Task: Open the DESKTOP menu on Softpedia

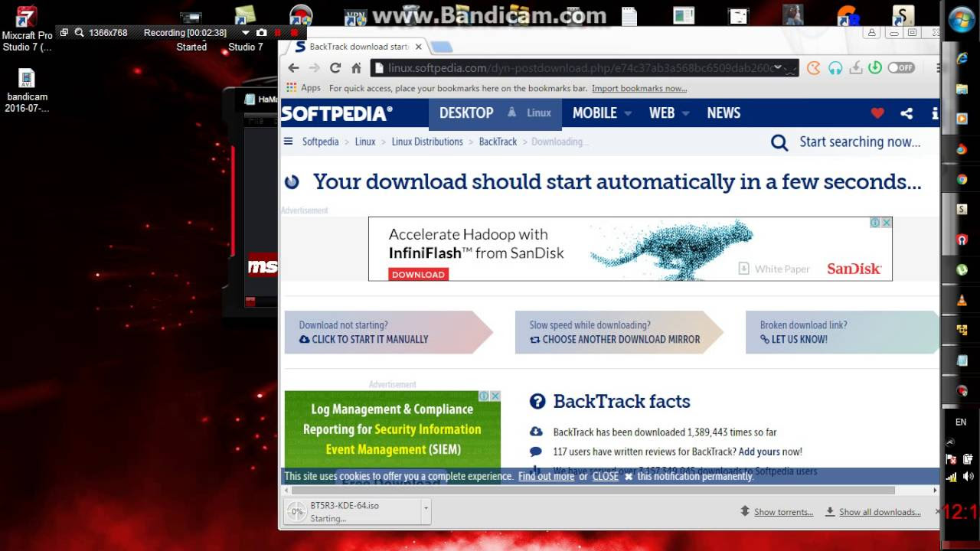Action: (x=466, y=113)
